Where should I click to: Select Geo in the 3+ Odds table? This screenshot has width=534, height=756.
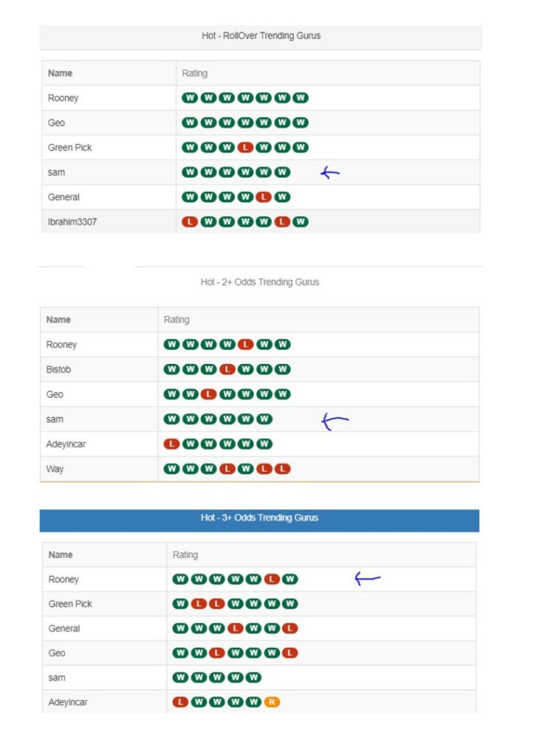click(56, 653)
